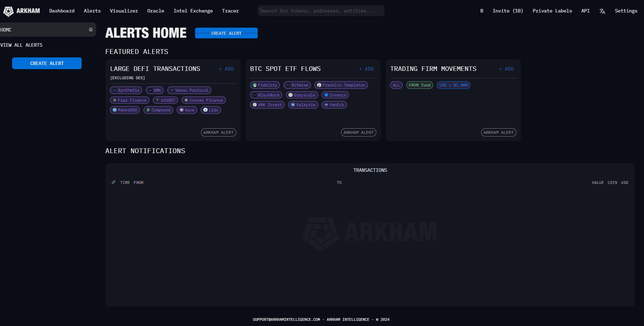
Task: Click the link icon in the transactions header
Action: (x=113, y=182)
